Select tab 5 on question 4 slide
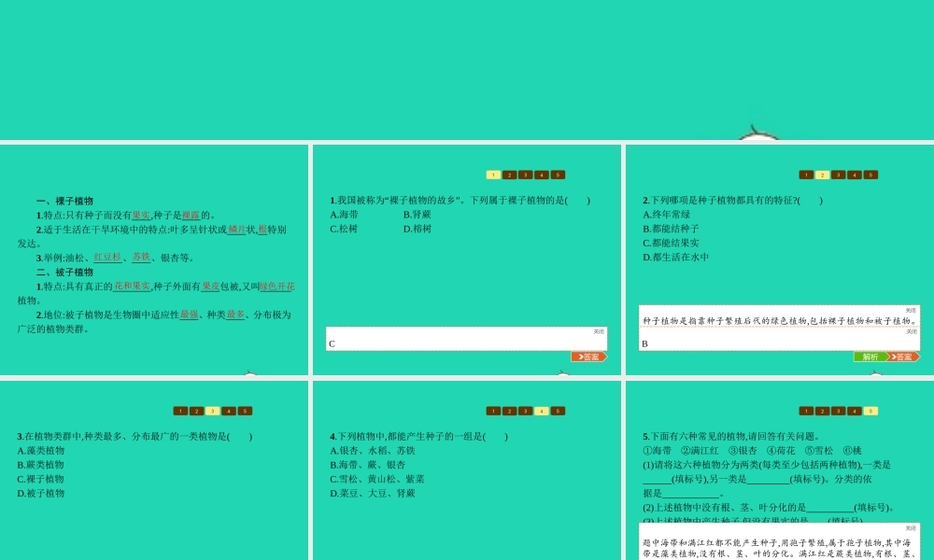934x560 pixels. coord(558,412)
